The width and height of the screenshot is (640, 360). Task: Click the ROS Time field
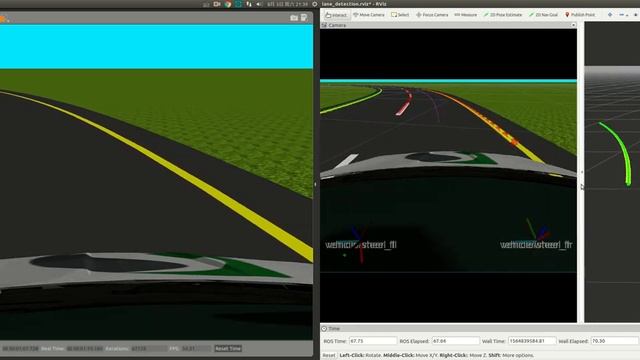pyautogui.click(x=373, y=341)
